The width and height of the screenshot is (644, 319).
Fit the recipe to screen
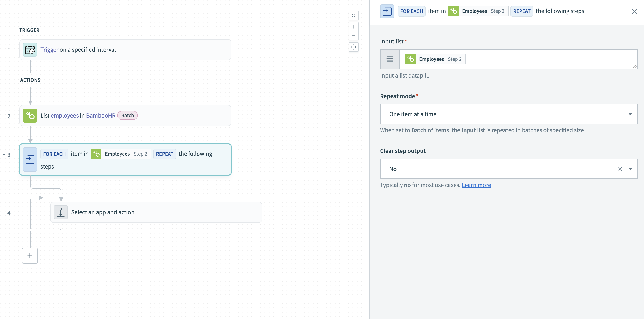353,47
